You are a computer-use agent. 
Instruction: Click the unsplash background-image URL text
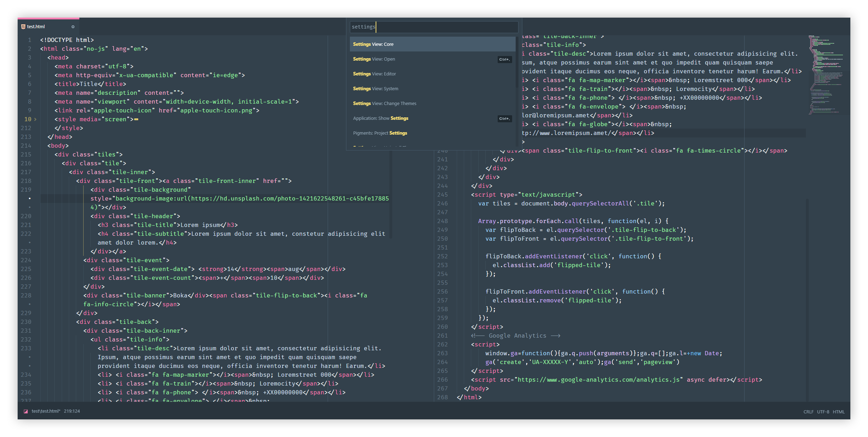(x=252, y=198)
